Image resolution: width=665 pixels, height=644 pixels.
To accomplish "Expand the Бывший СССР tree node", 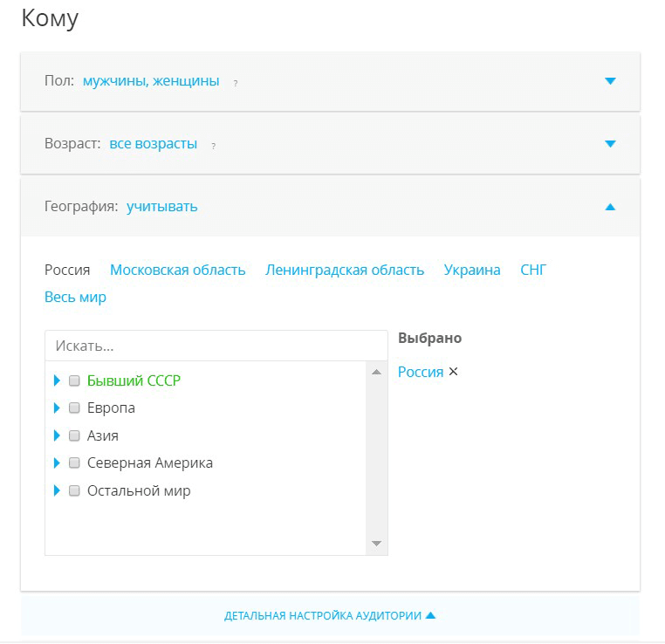I will (x=57, y=380).
